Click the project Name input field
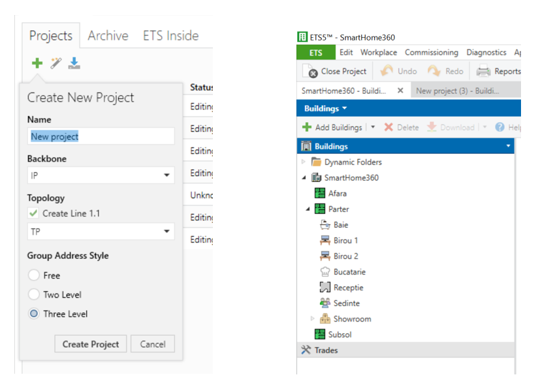538x392 pixels. (x=101, y=136)
